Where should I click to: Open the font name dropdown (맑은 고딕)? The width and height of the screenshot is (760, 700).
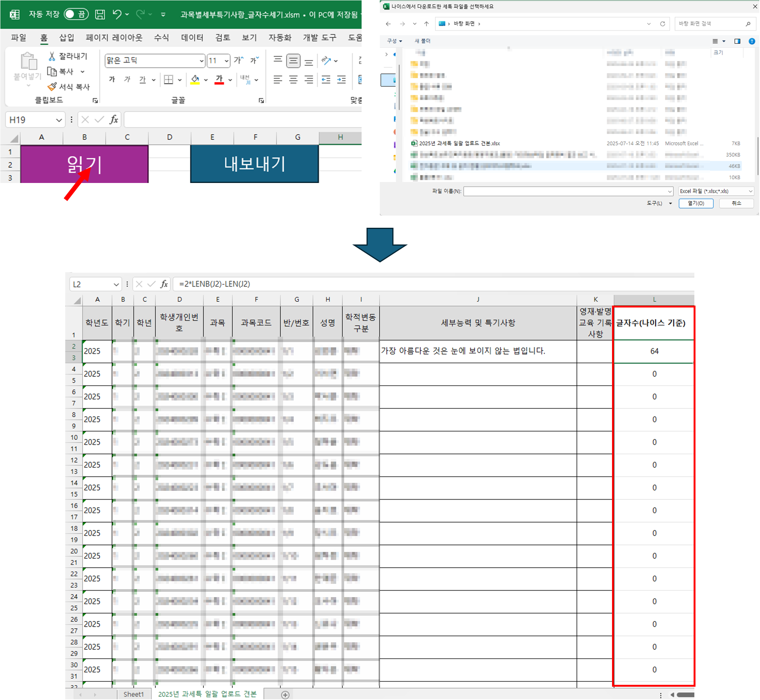pyautogui.click(x=201, y=61)
